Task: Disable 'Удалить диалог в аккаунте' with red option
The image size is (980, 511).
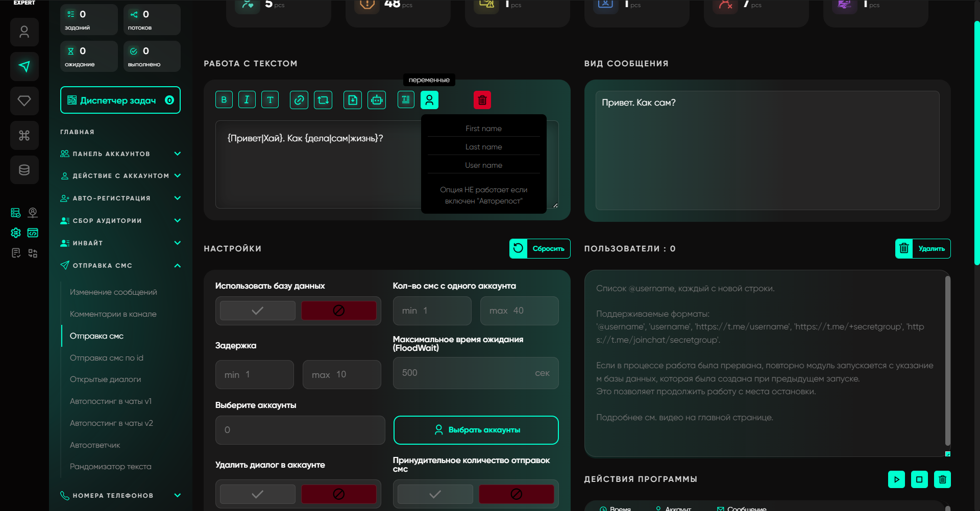Action: pos(338,494)
